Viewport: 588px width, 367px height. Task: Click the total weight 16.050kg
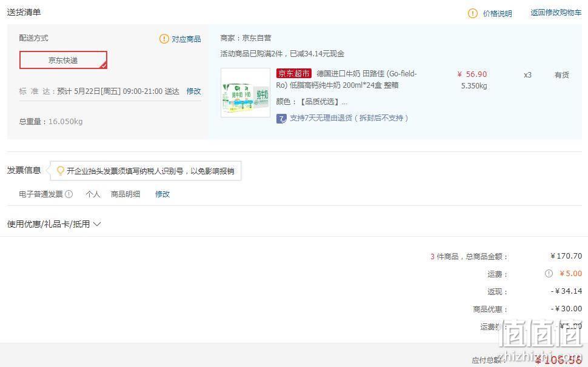tap(51, 121)
